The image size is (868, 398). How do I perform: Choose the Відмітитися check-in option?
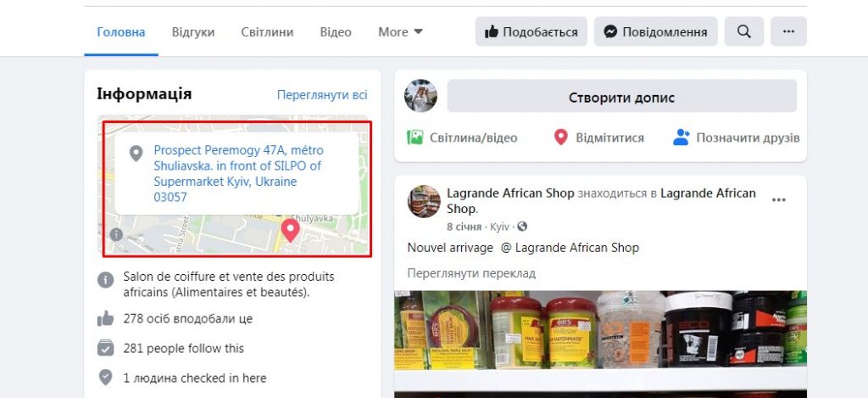tap(599, 137)
